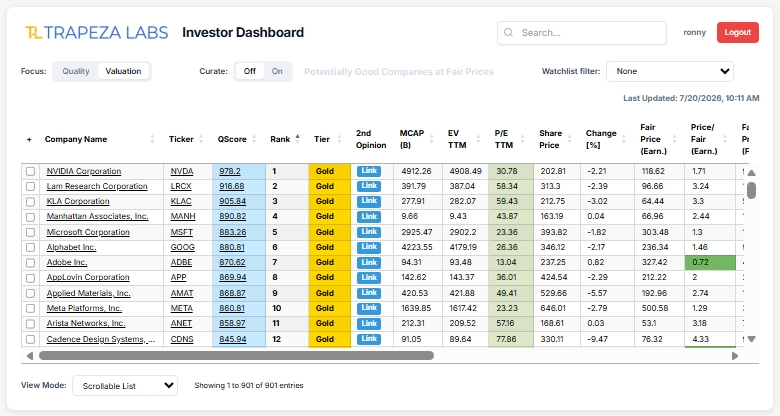Click table vertical scroll down arrow
Screen dimensions: 780x416
coord(752,339)
